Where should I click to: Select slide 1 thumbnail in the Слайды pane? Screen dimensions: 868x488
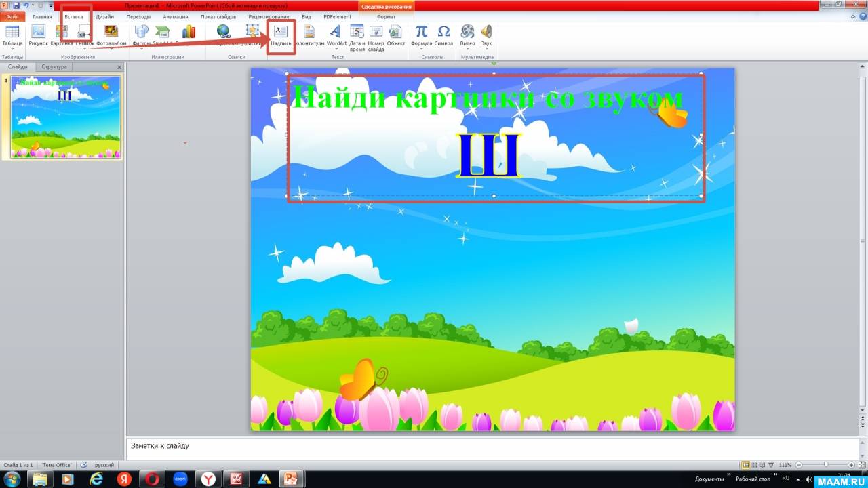(65, 117)
